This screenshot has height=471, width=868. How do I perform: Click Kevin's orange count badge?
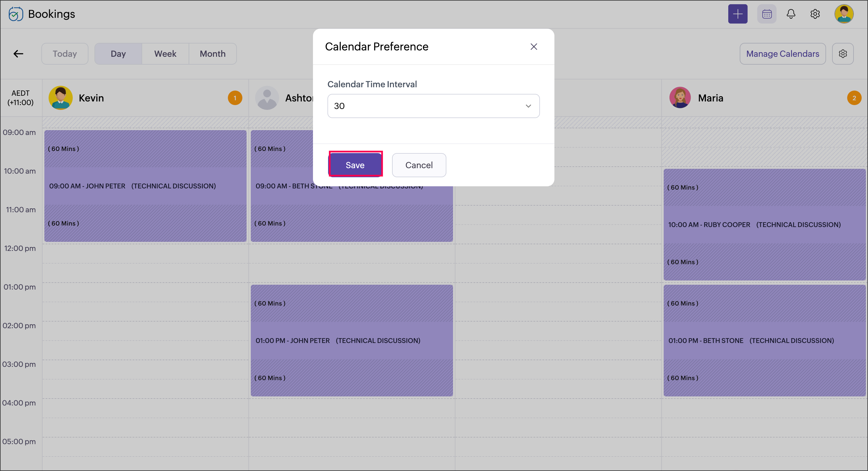tap(235, 98)
